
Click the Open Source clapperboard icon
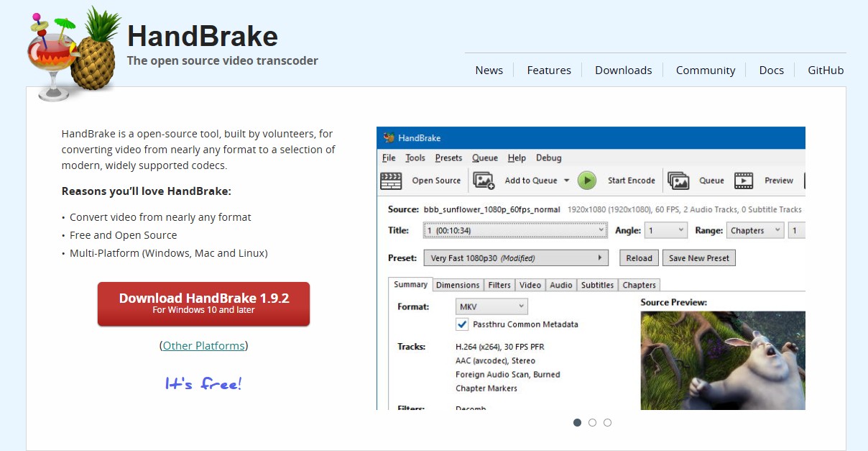[x=391, y=181]
